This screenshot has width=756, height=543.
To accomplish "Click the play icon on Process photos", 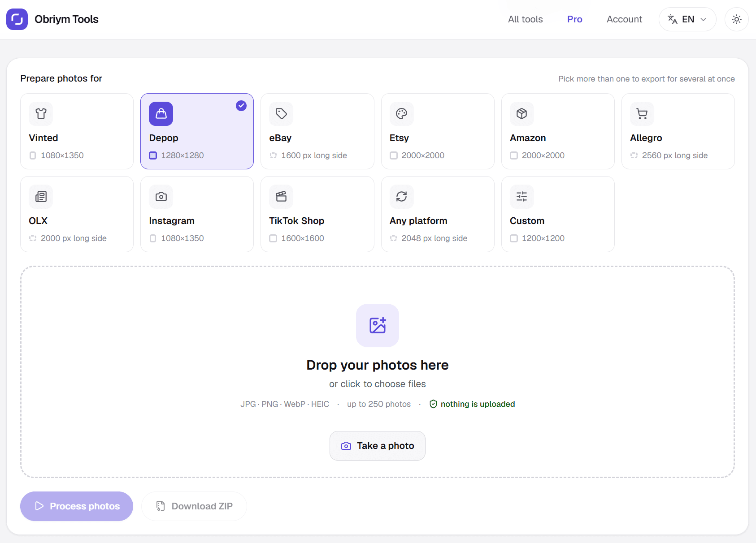I will pos(39,506).
